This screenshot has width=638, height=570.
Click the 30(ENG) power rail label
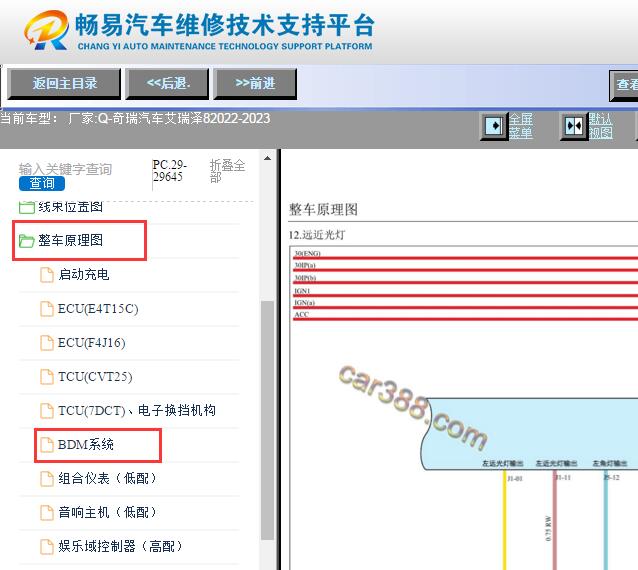coord(307,253)
